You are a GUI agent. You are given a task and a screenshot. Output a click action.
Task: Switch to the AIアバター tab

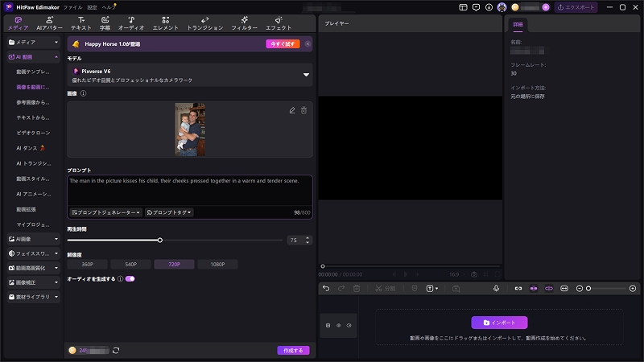tap(49, 23)
